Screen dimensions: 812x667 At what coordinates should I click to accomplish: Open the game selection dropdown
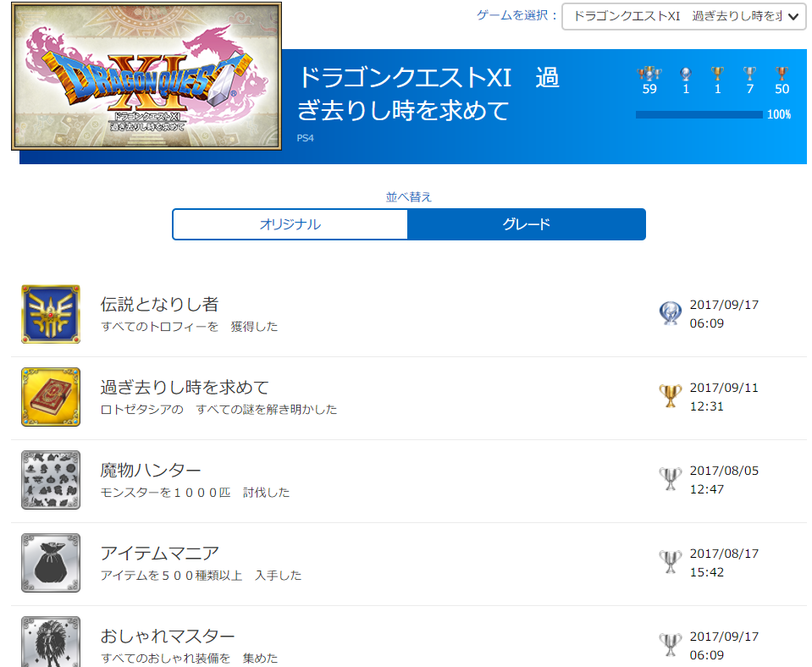[683, 17]
